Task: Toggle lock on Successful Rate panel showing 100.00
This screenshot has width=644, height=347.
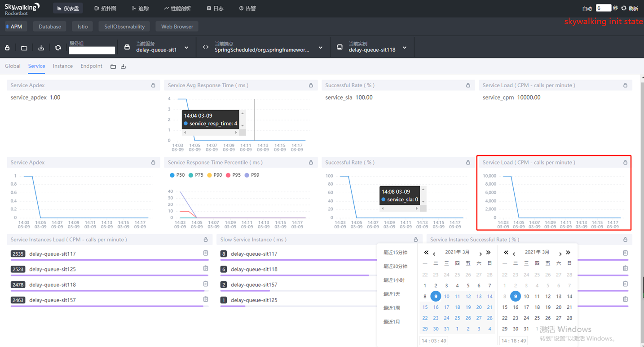Action: 468,85
